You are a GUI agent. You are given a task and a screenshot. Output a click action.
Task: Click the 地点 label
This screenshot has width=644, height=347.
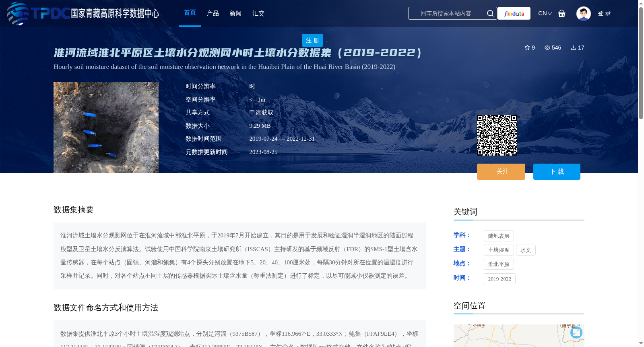pos(462,263)
